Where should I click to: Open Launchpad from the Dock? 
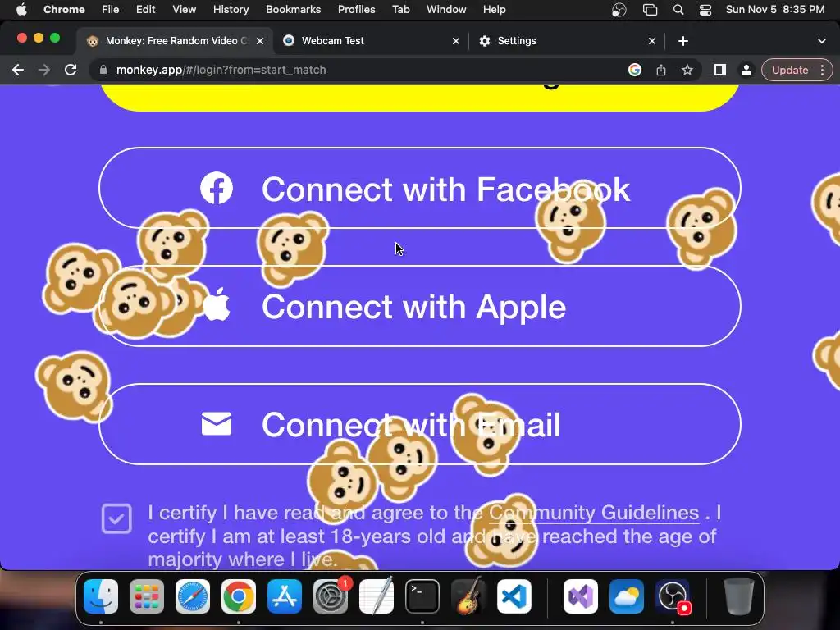147,596
